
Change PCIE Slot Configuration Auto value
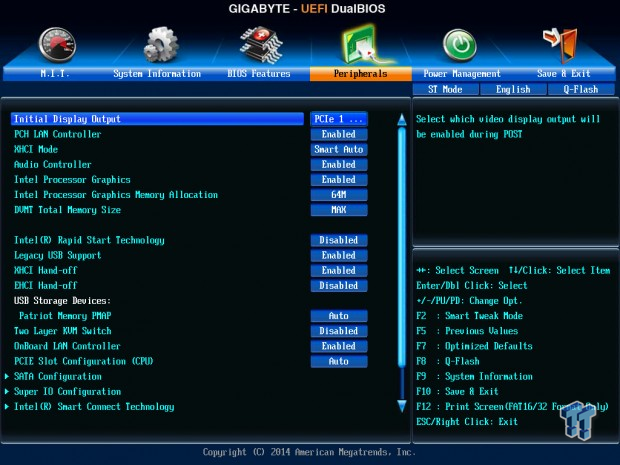339,361
